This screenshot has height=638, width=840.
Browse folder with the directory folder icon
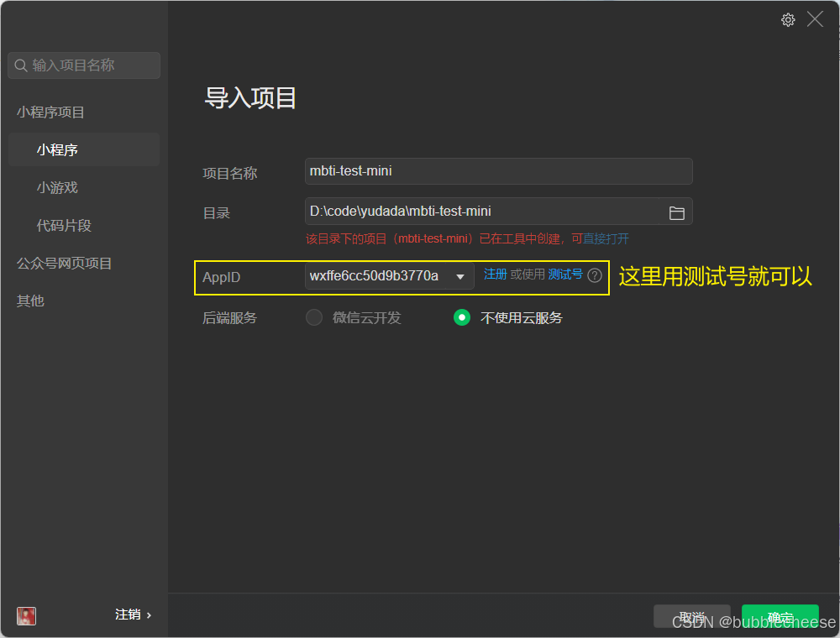coord(676,213)
